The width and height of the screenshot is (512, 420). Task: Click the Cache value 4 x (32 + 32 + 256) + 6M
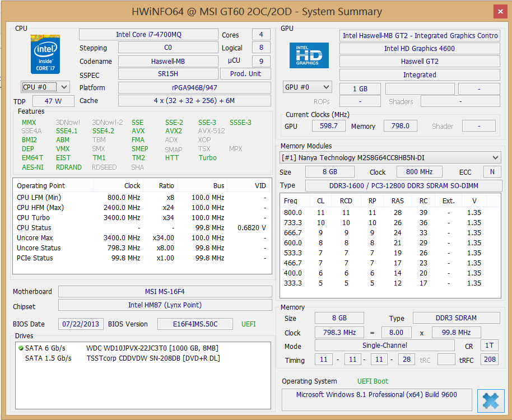pos(194,101)
